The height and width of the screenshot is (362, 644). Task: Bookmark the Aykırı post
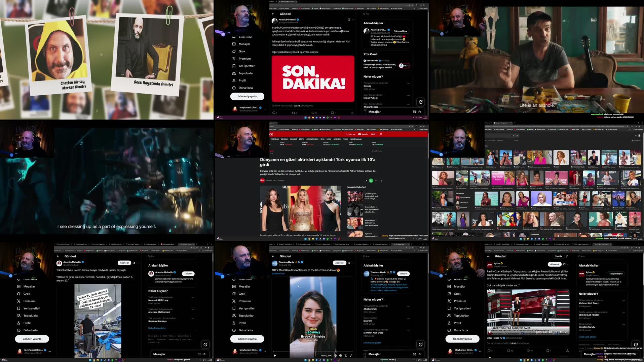(x=547, y=351)
